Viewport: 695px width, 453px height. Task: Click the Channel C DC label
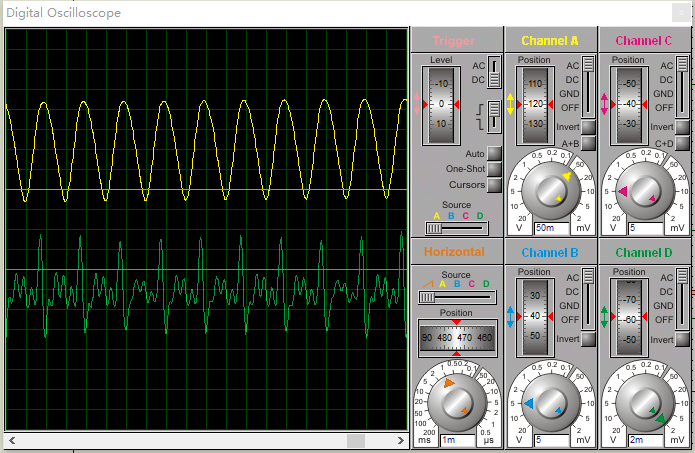click(666, 79)
